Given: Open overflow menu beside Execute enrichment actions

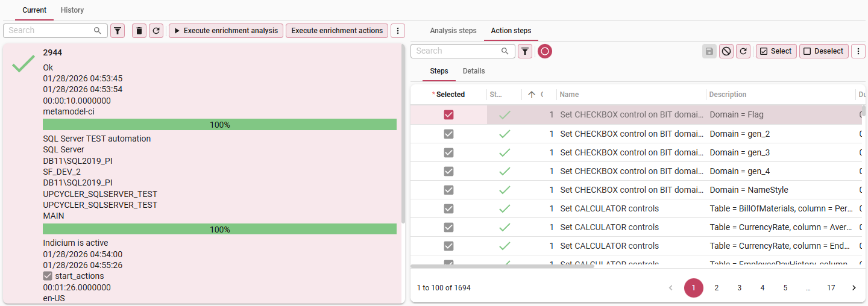Looking at the screenshot, I should tap(398, 31).
